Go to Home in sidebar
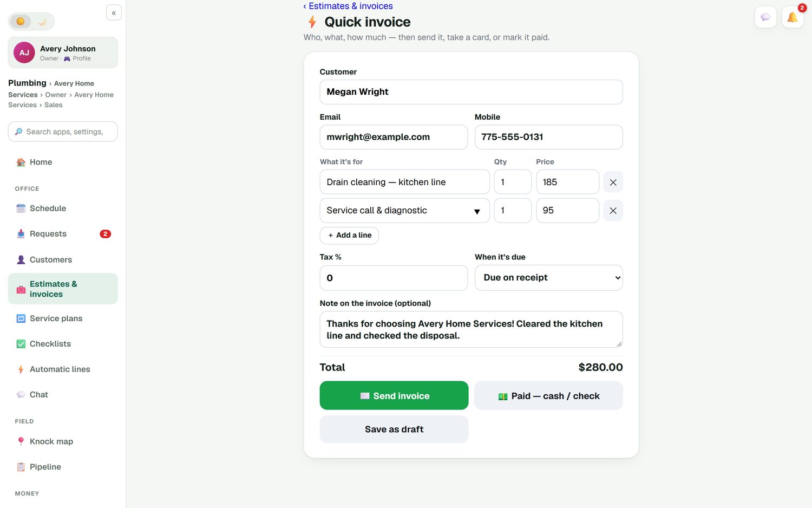812x508 pixels. point(63,162)
